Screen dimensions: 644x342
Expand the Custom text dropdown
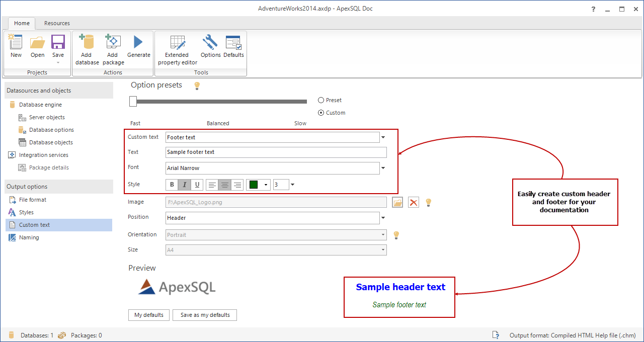383,137
